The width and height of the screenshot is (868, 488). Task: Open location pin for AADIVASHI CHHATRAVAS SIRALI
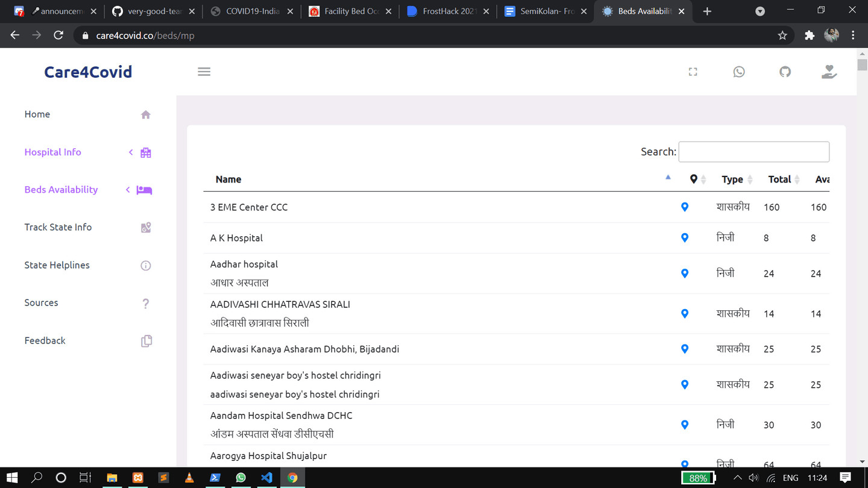(x=685, y=313)
